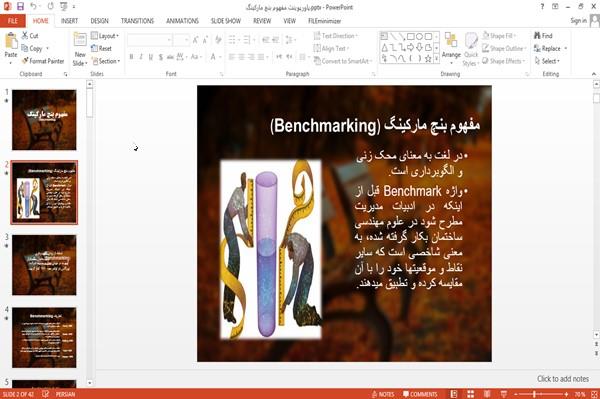Image resolution: width=600 pixels, height=399 pixels.
Task: Clear all formatting icon
Action: [x=218, y=39]
